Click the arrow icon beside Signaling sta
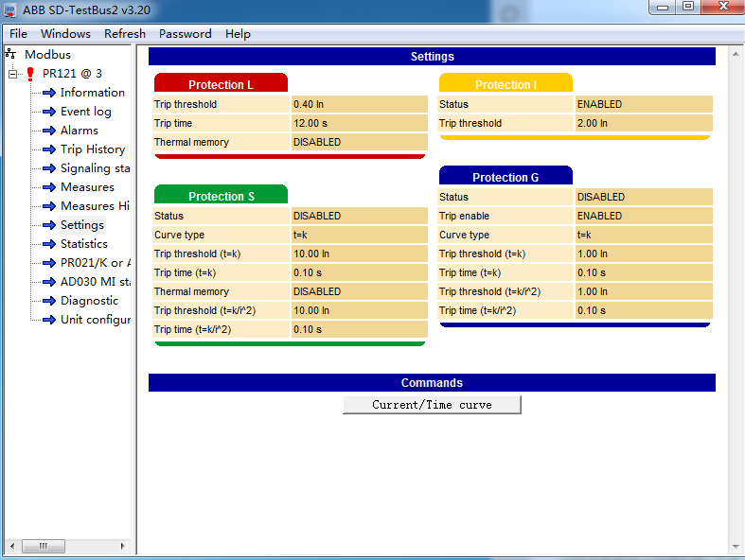 coord(49,168)
